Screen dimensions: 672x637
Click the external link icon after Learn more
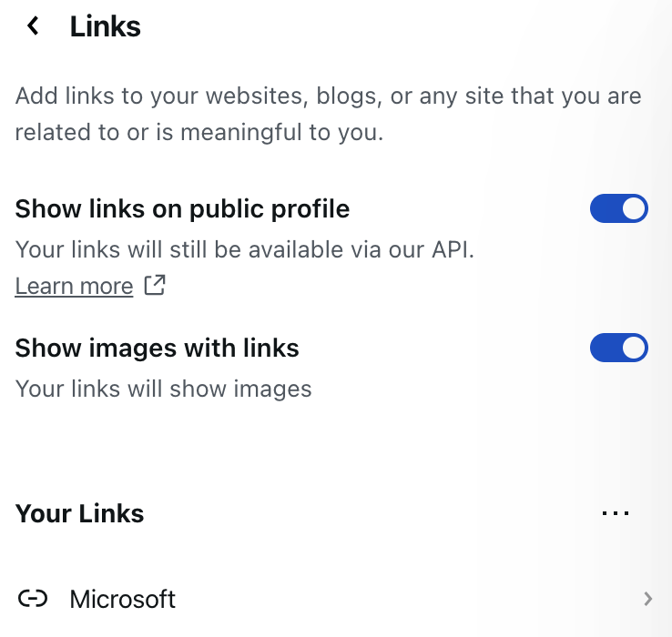point(156,286)
